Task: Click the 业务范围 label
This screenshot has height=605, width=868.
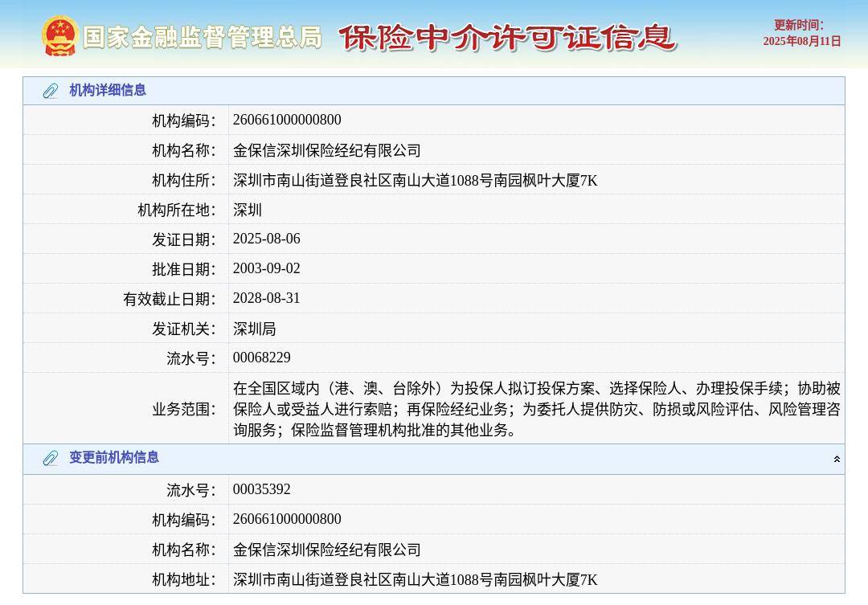Action: click(x=184, y=409)
